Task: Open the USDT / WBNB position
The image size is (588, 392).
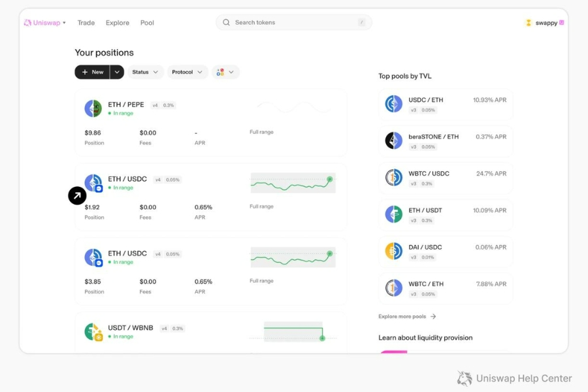Action: pos(211,333)
